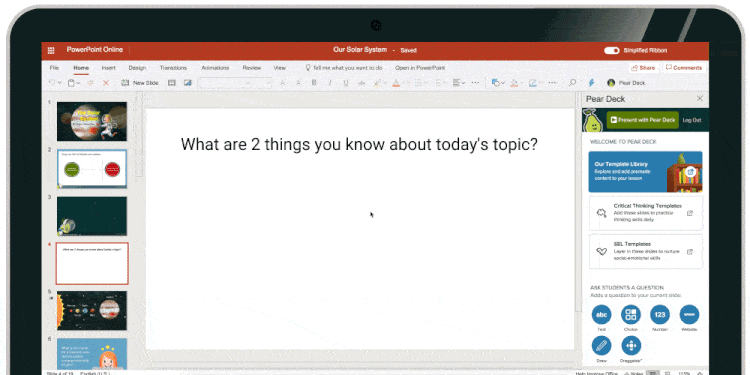The image size is (750, 375).
Task: Add a Number question icon
Action: pyautogui.click(x=660, y=315)
